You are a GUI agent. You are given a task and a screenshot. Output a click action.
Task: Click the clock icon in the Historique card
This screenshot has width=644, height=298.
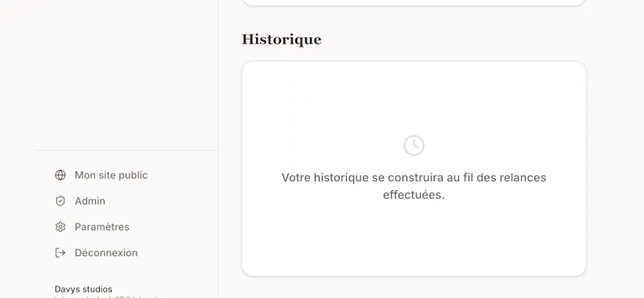[414, 146]
